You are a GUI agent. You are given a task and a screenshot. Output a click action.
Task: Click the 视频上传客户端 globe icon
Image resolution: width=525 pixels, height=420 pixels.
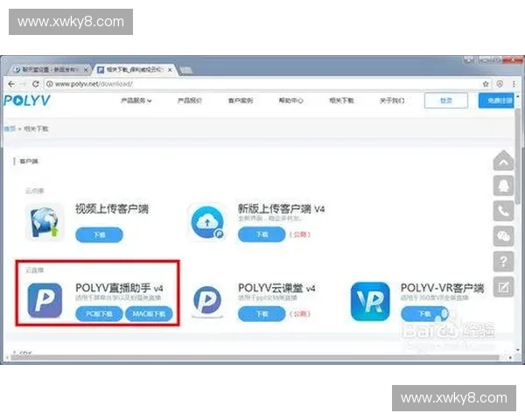coord(45,222)
